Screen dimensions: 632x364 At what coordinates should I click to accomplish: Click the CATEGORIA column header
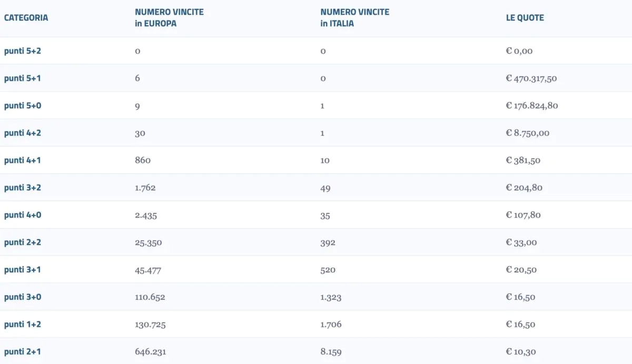point(26,17)
